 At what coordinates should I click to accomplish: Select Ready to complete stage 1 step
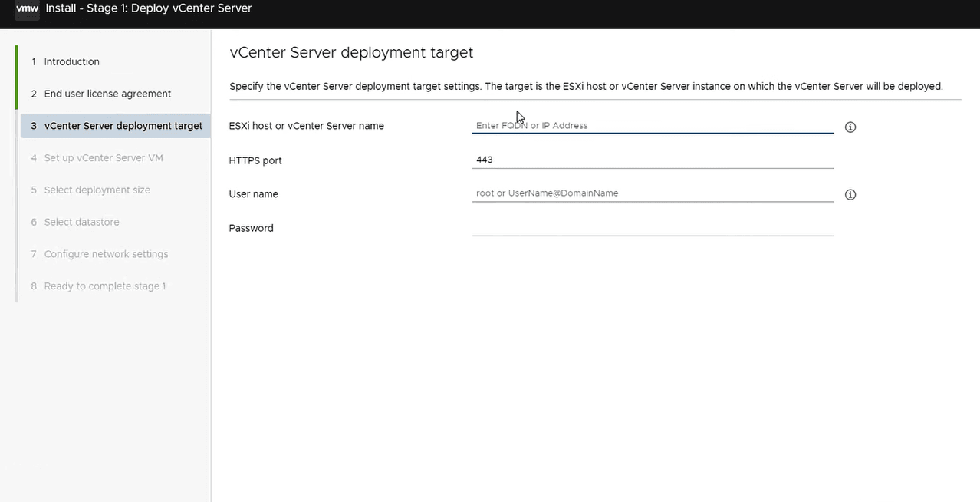[x=104, y=286]
